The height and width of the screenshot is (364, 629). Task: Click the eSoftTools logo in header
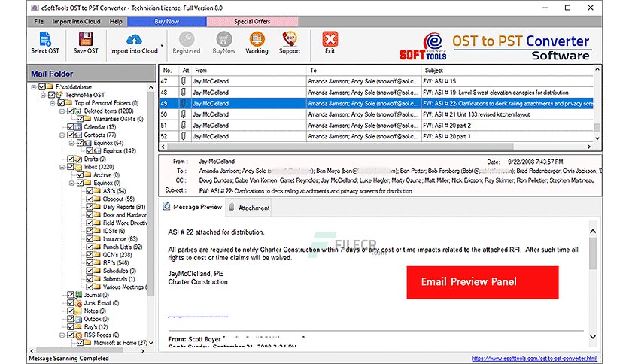(x=423, y=46)
